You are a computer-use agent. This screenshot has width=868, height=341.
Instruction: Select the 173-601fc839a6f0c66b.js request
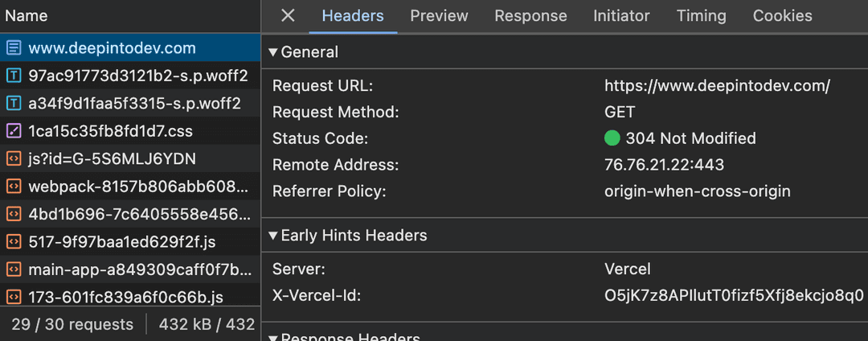coord(125,297)
